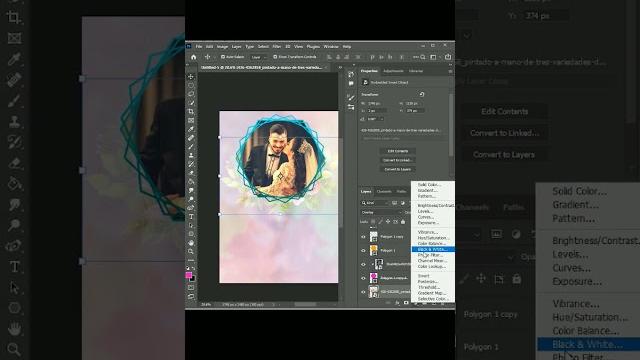
Task: Select the Spot Healing tool in center toolbar
Action: [191, 138]
